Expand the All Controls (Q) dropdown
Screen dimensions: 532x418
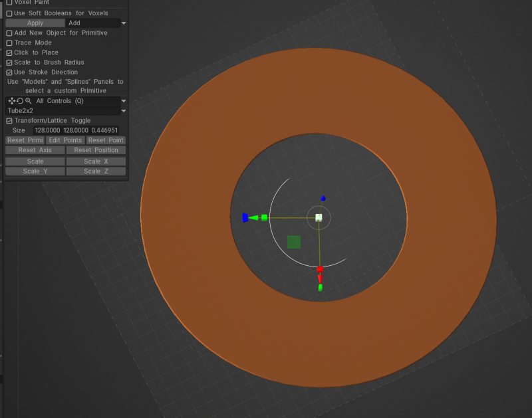[x=124, y=101]
